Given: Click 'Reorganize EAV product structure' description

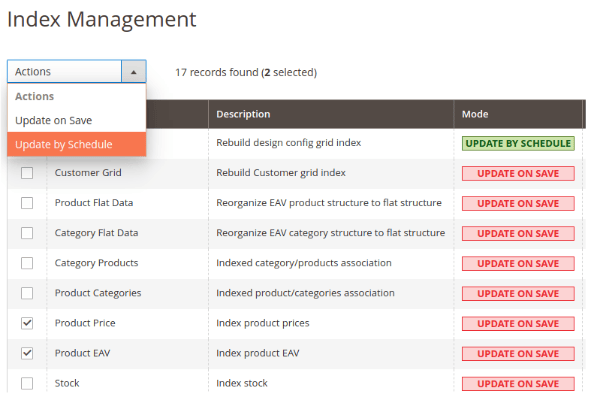Looking at the screenshot, I should (x=329, y=203).
